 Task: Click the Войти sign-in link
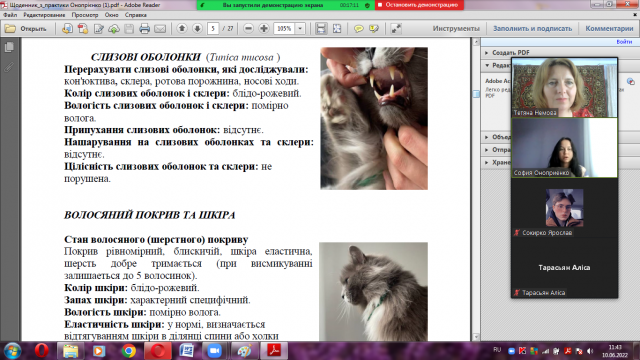pos(624,42)
